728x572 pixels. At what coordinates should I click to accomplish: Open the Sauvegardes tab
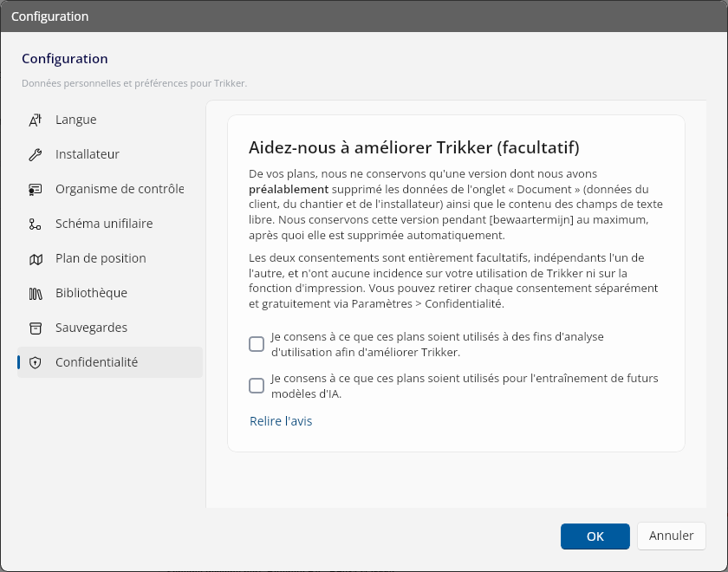click(110, 328)
